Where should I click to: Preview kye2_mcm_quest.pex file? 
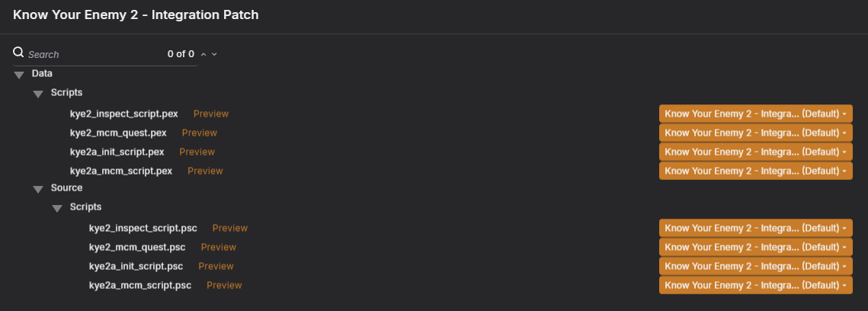click(200, 133)
